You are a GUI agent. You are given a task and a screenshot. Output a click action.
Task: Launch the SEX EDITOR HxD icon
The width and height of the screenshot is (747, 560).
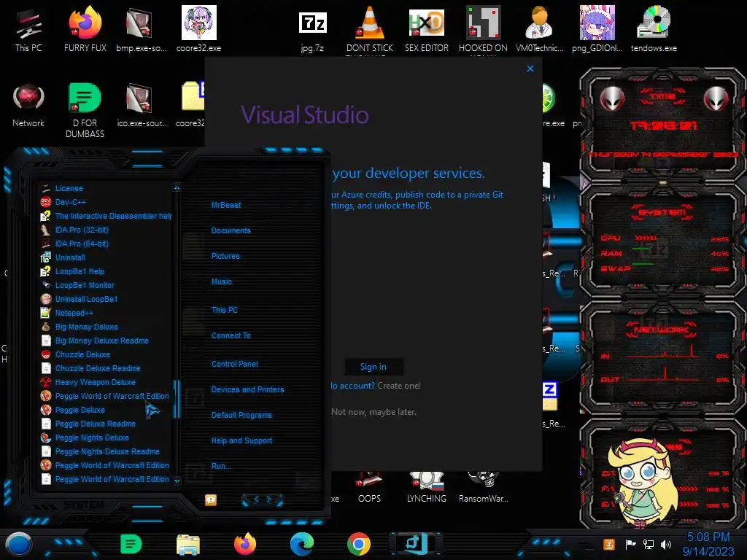426,29
